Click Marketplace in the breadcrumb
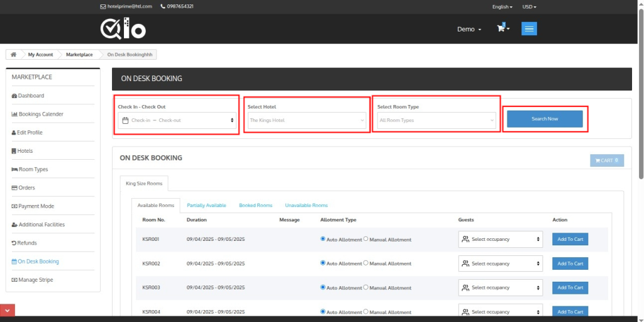The height and width of the screenshot is (322, 644). click(x=79, y=55)
